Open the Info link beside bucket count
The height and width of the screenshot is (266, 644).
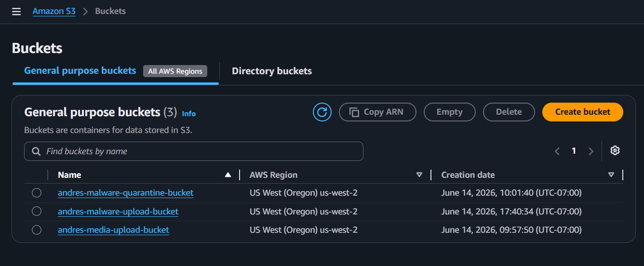[x=189, y=114]
